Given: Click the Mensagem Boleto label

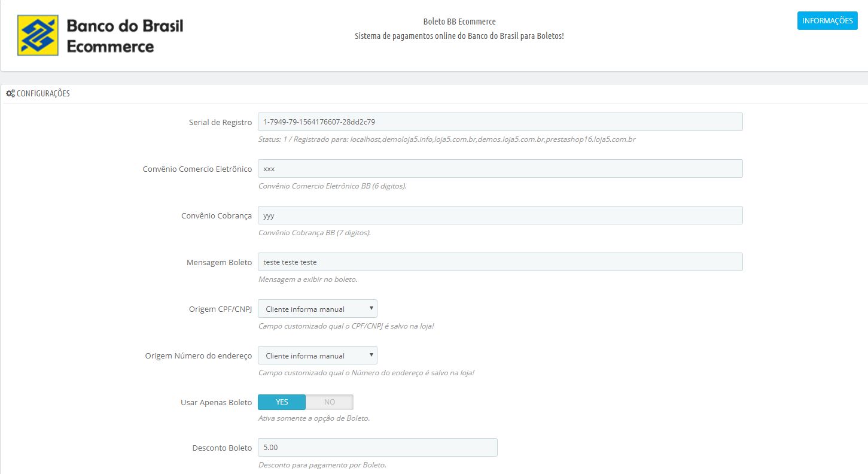Looking at the screenshot, I should tap(219, 263).
